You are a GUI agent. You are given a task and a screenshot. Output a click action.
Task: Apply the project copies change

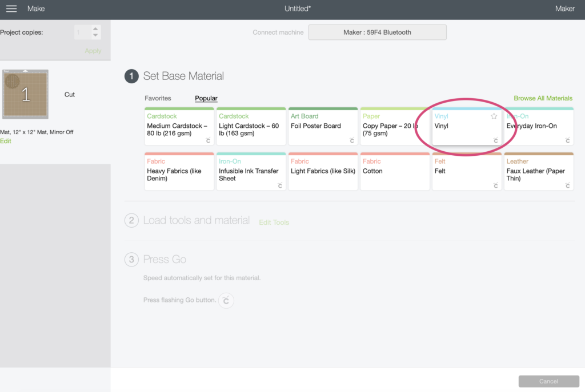tap(93, 51)
